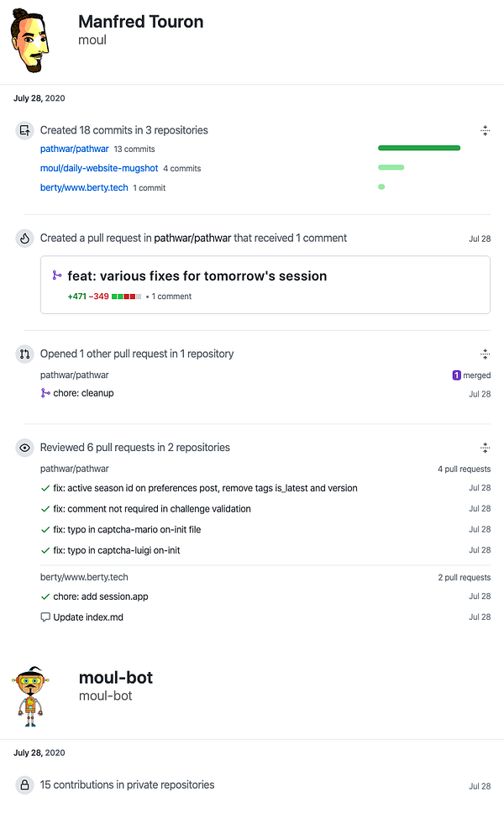Open the feat: various fixes pull request
The width and height of the screenshot is (504, 824).
coord(197,276)
